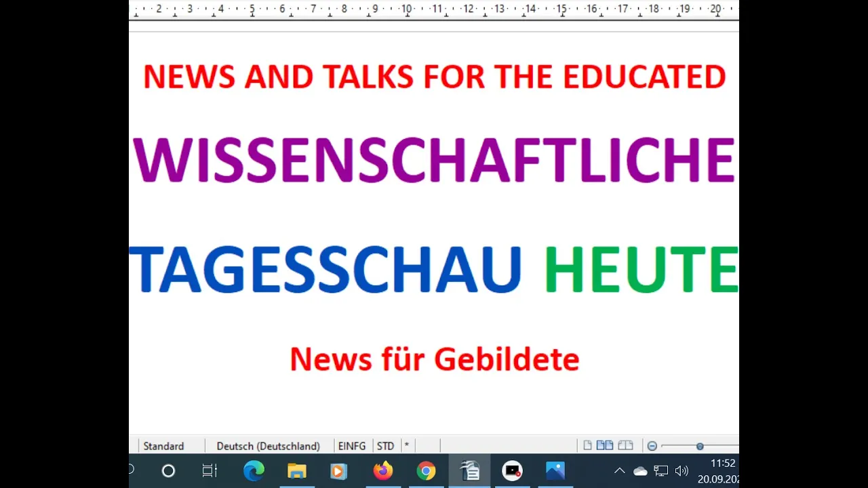Click the horizontal ruler at mark 10
868x488 pixels.
point(406,9)
